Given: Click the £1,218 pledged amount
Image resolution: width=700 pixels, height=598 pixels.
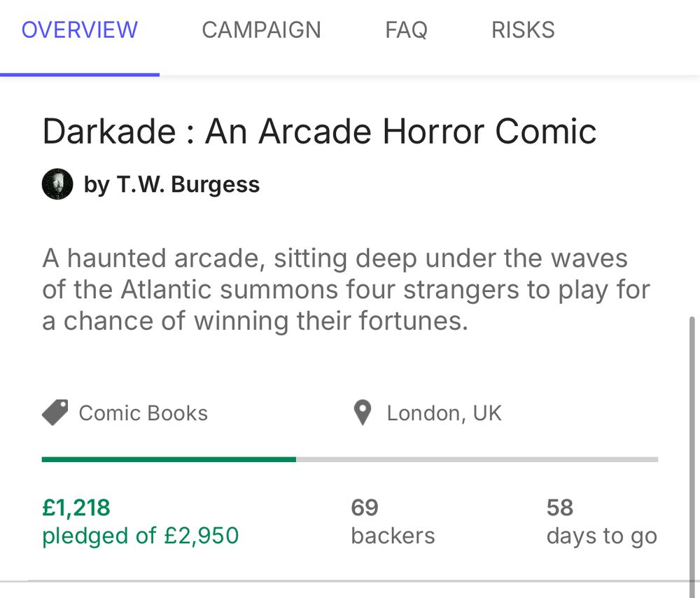Looking at the screenshot, I should coord(76,507).
